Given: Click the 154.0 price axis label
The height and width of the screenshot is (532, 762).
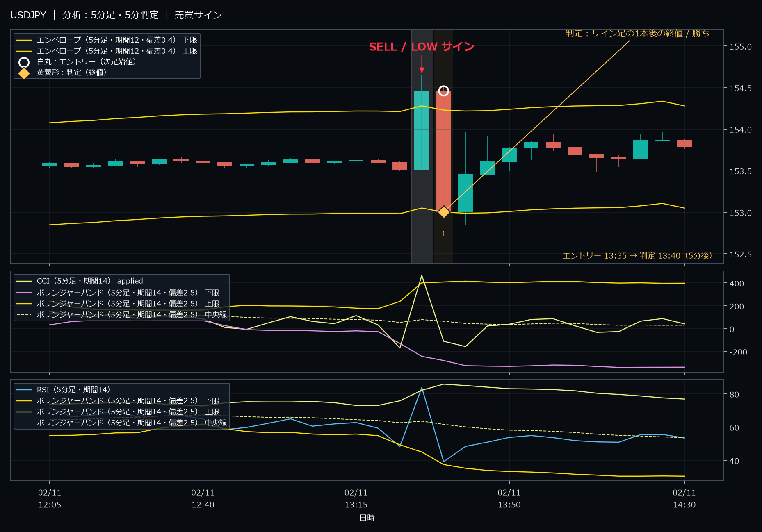Looking at the screenshot, I should coord(740,130).
